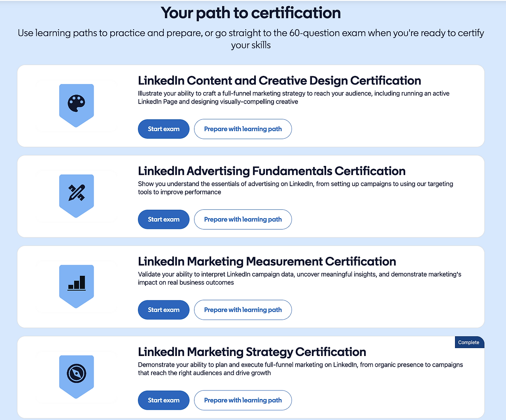Start exam for Content and Creative Design Certification

tap(164, 129)
